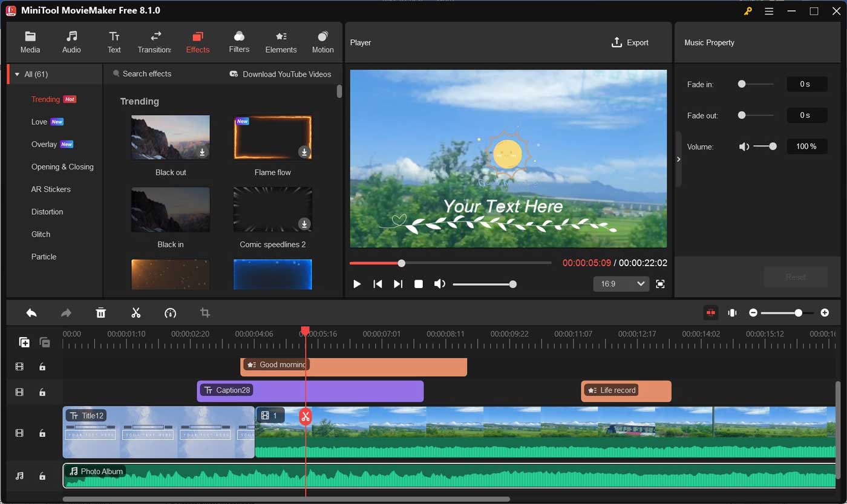
Task: Go to previous frame in player
Action: click(x=378, y=284)
